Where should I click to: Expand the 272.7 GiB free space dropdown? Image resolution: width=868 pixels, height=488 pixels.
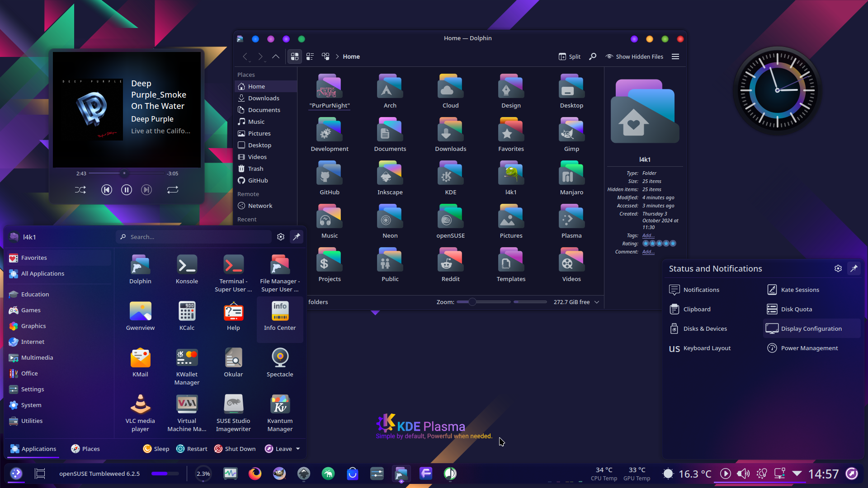[597, 302]
